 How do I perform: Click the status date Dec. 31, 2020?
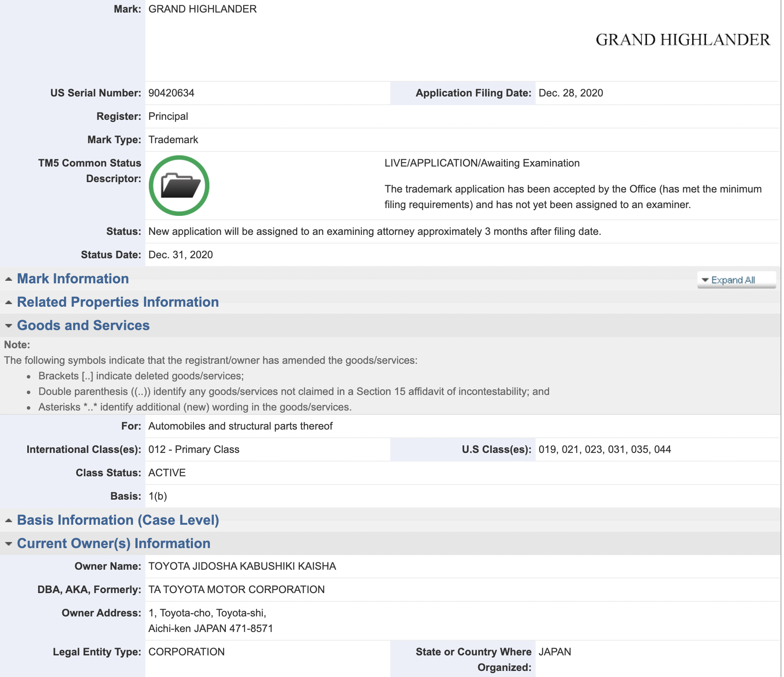click(180, 255)
